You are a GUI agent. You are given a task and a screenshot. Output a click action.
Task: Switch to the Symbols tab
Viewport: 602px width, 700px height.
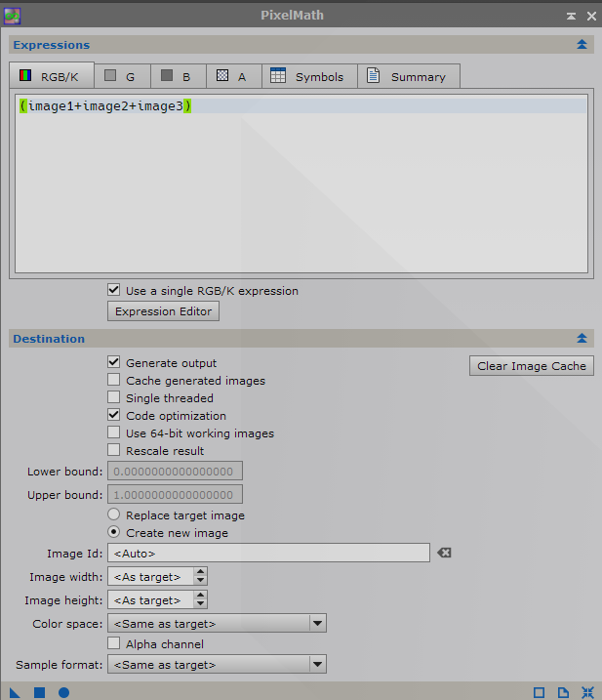coord(309,76)
